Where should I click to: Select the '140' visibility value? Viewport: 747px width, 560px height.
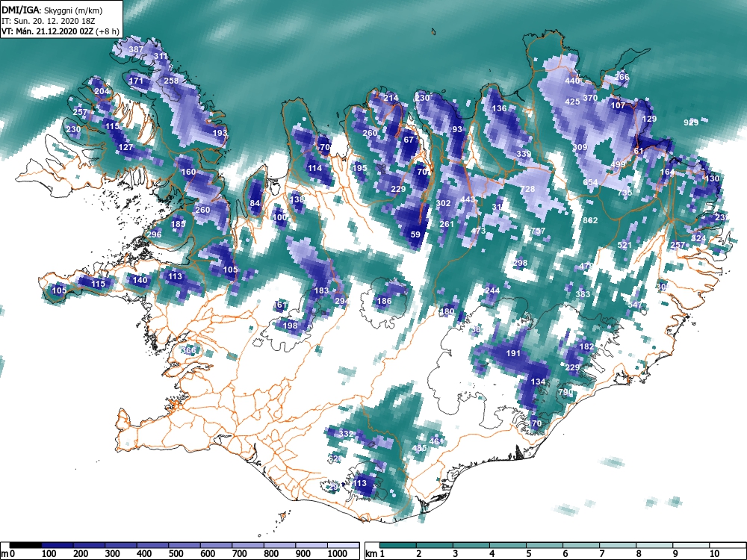140,279
